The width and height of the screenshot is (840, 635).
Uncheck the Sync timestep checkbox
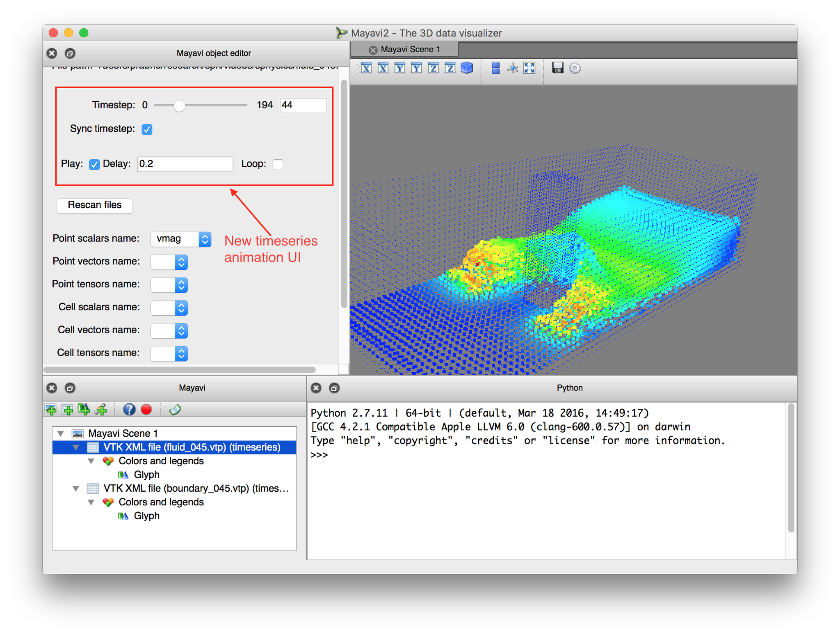tap(147, 129)
